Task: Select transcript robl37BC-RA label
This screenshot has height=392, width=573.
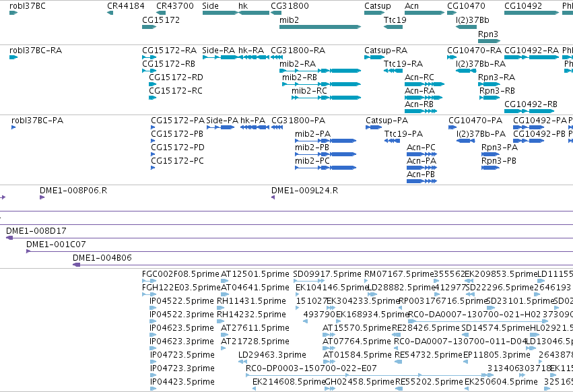Action: point(36,50)
